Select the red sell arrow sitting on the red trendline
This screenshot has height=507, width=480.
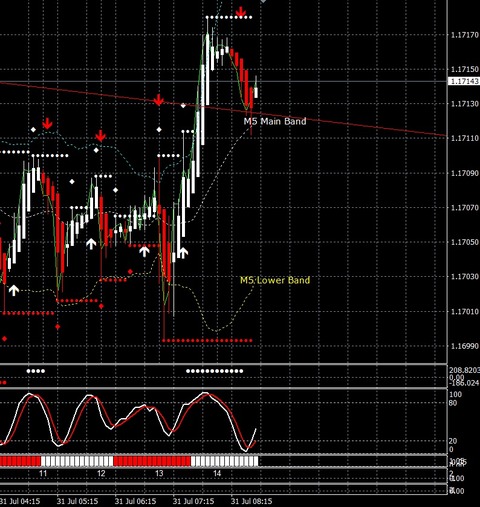158,100
